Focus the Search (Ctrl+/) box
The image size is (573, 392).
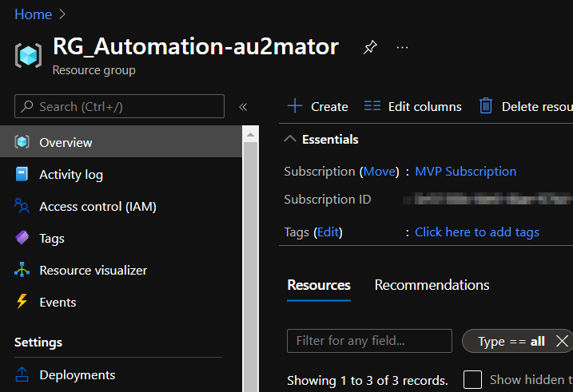(x=119, y=106)
